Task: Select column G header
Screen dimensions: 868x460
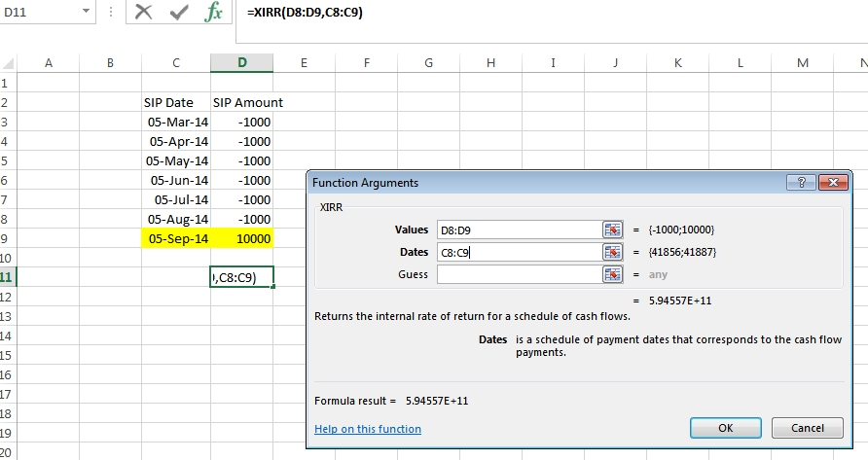Action: 428,63
